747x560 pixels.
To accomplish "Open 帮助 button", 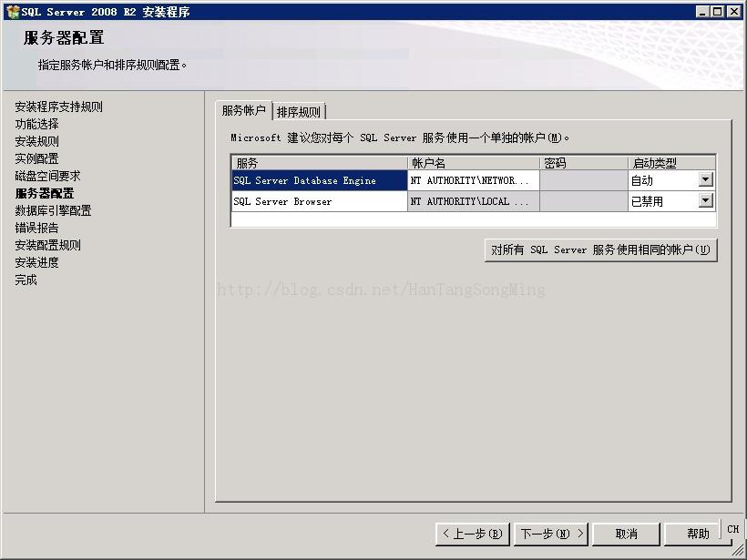I will click(698, 534).
